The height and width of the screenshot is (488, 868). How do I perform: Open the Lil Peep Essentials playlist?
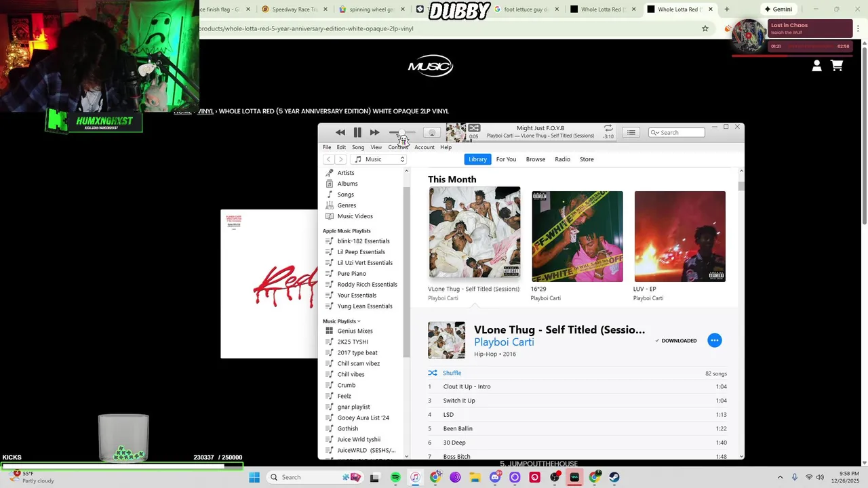pyautogui.click(x=361, y=252)
